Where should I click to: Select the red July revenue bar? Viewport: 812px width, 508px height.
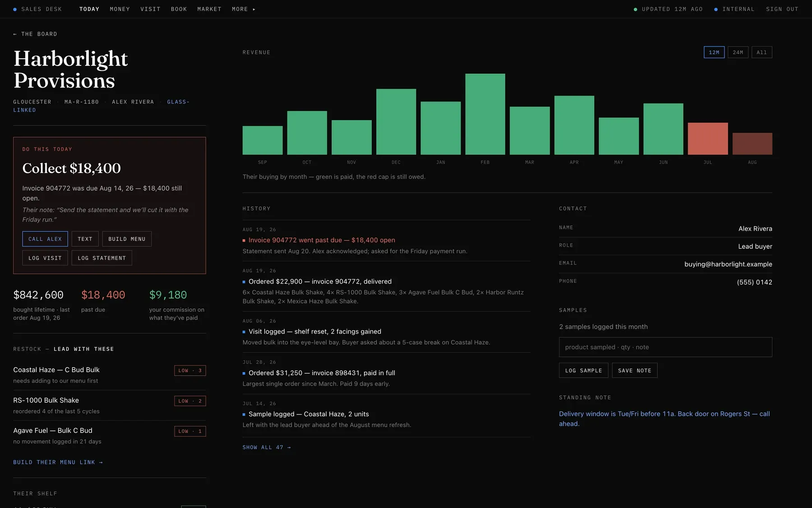[x=708, y=139]
